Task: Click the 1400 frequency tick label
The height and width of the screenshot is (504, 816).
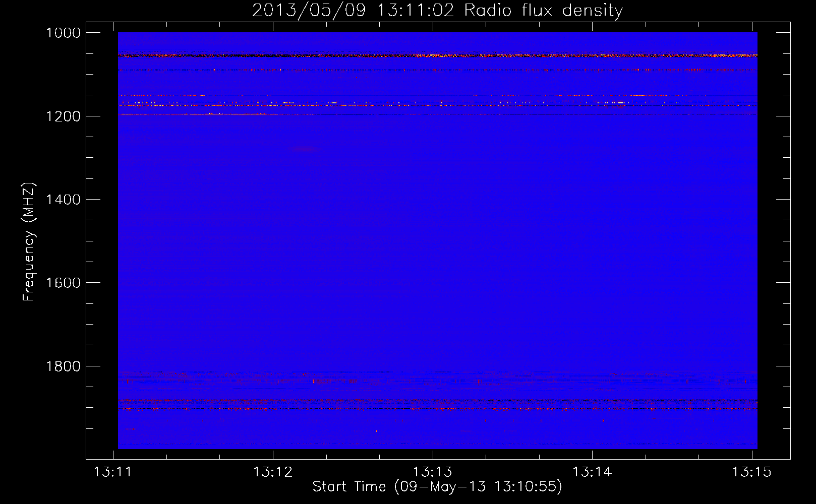Action: point(63,200)
